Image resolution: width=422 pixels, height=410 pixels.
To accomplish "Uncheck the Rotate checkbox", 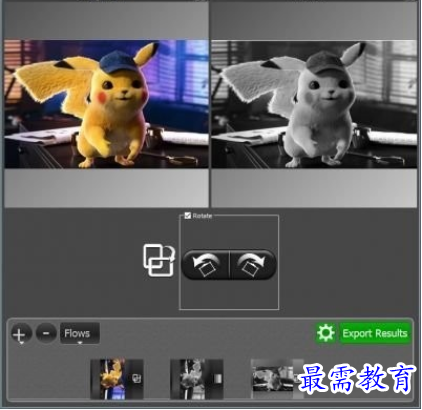I will coord(188,216).
